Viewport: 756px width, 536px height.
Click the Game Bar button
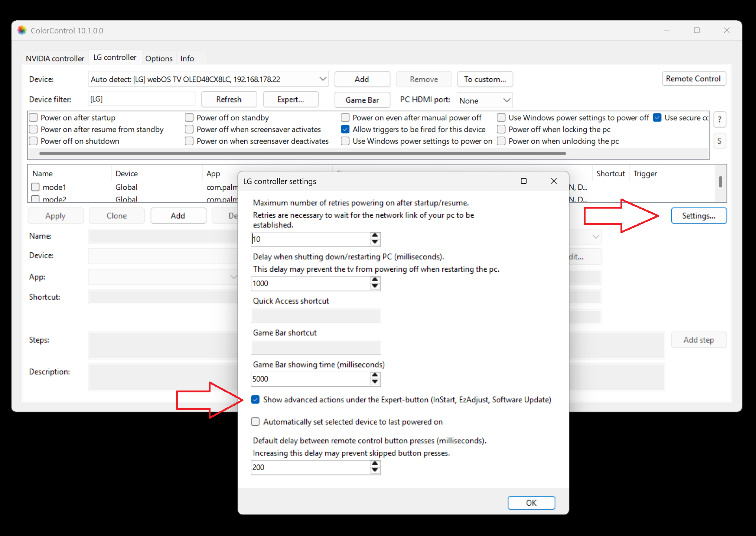(x=362, y=99)
